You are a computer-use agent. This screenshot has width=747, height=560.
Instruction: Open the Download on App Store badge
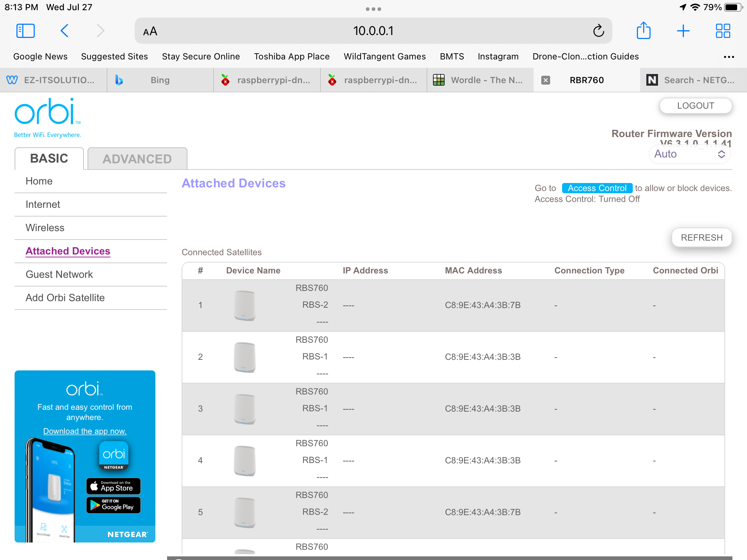point(113,486)
